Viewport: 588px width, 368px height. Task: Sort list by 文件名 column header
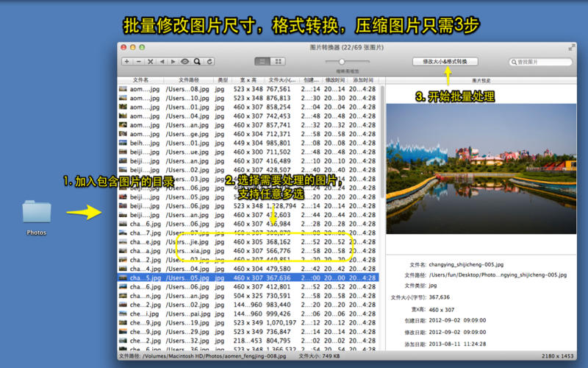point(140,79)
